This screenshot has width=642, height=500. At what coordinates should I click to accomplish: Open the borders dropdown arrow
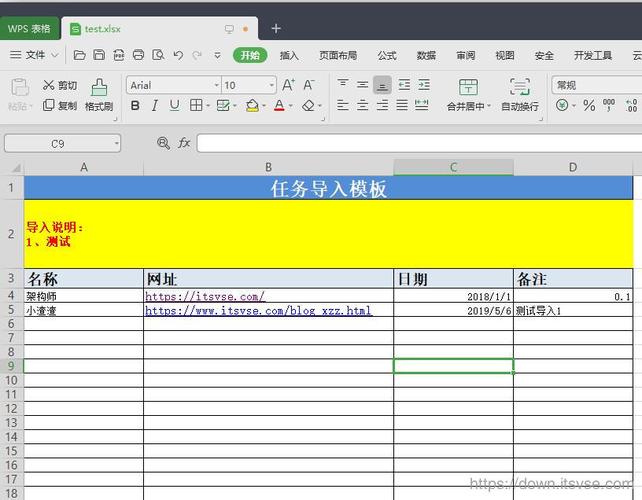(208, 106)
